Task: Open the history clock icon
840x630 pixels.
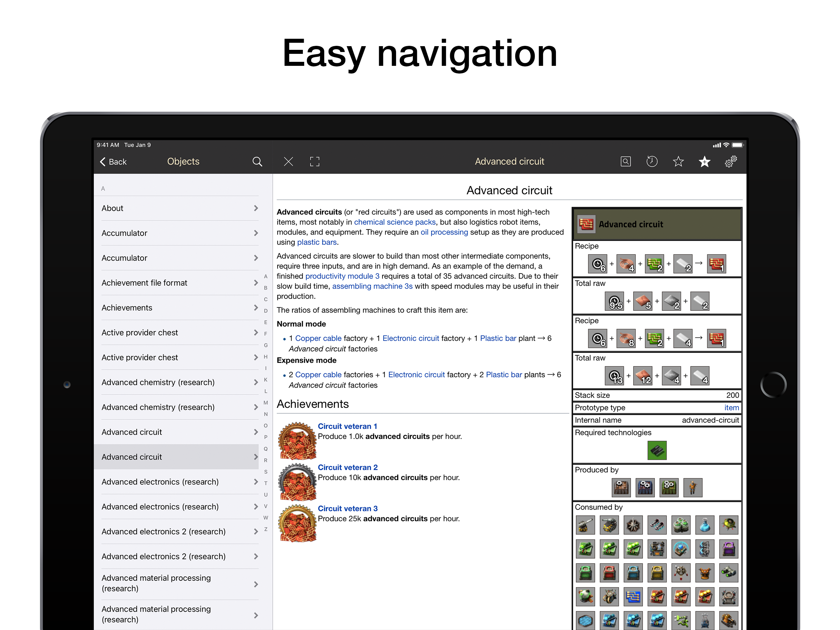Action: pyautogui.click(x=652, y=161)
